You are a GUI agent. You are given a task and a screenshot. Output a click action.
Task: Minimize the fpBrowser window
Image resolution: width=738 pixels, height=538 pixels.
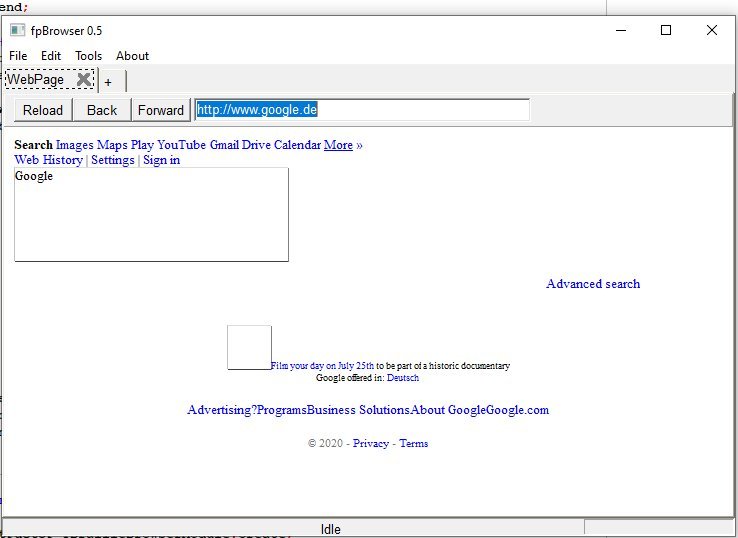click(621, 31)
